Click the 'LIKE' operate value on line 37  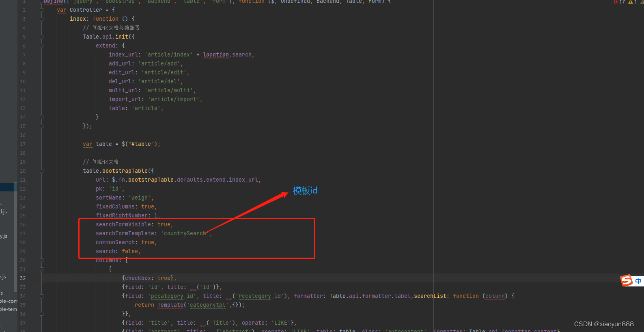point(281,323)
